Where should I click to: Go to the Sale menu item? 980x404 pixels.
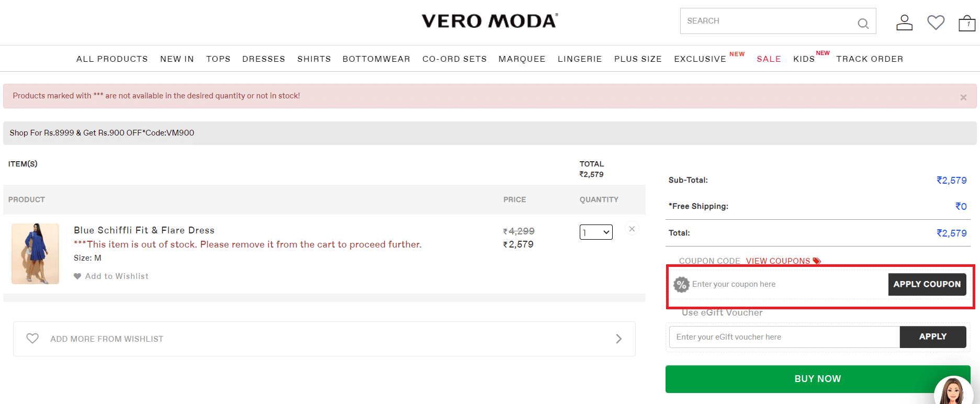(x=769, y=59)
